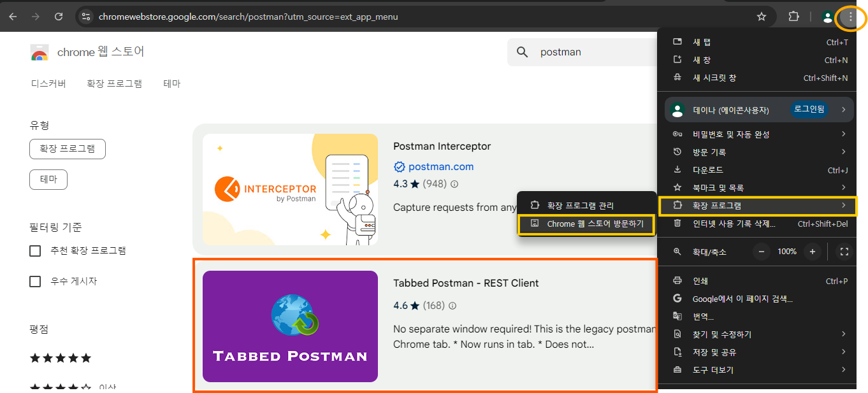Viewport: 868px width, 393px height.
Task: Click the zoom in plus button
Action: [x=812, y=252]
